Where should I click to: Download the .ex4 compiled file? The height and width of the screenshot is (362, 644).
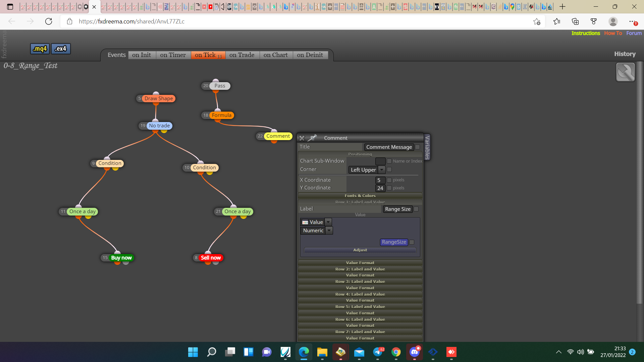click(x=61, y=49)
